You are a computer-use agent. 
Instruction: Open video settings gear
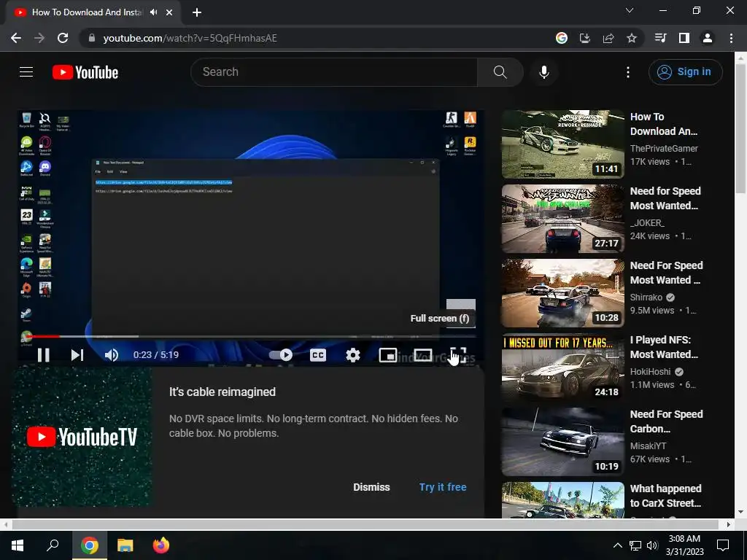pyautogui.click(x=353, y=355)
